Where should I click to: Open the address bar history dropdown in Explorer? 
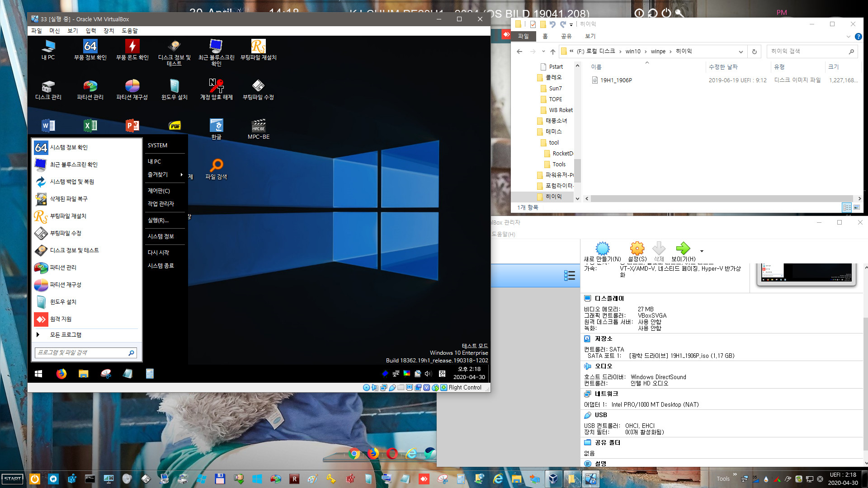pos(741,52)
